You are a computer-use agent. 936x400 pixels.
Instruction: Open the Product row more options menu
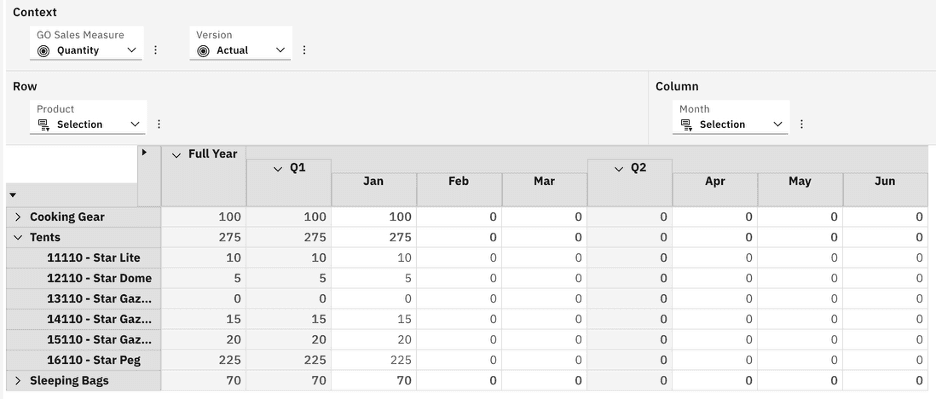coord(158,125)
